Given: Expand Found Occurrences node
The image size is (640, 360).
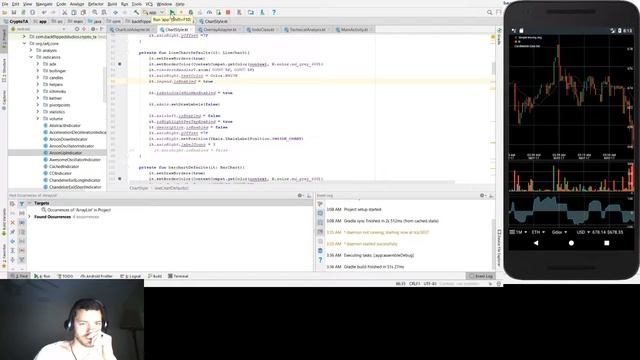Looking at the screenshot, I should [30, 217].
